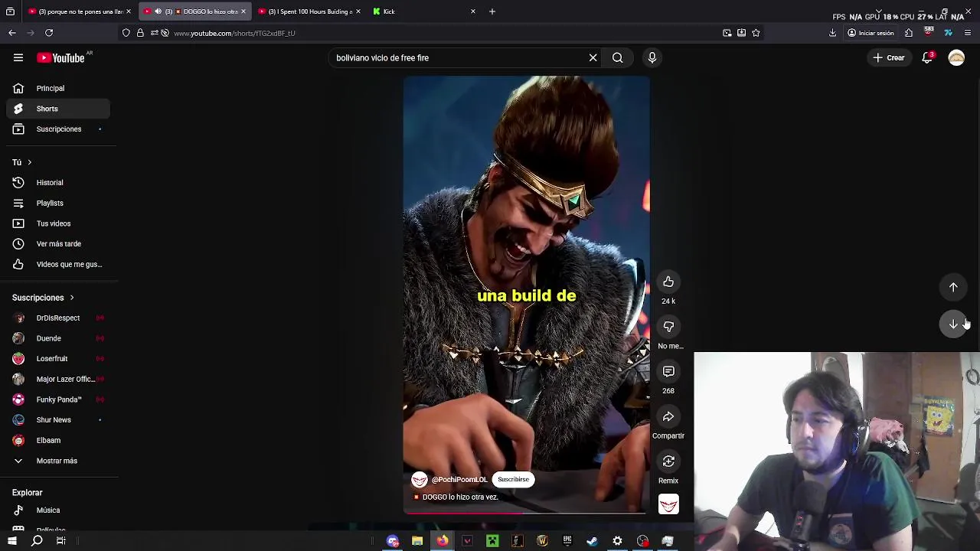Expand the Suscripciones section header
Screen dimensions: 980x551
click(43, 298)
